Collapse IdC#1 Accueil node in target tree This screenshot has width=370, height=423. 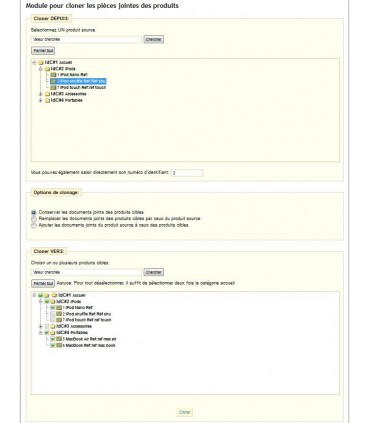tap(34, 295)
